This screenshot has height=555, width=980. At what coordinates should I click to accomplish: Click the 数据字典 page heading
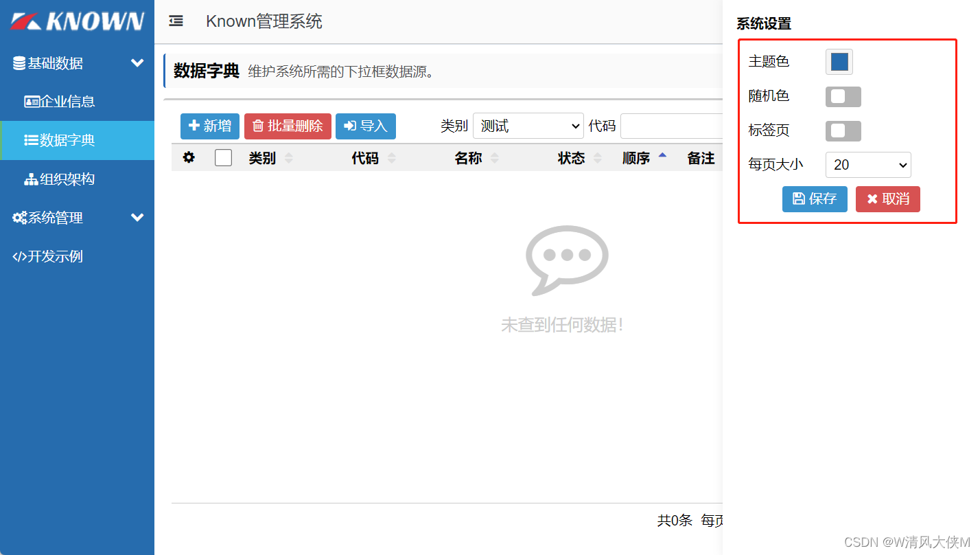(x=207, y=71)
